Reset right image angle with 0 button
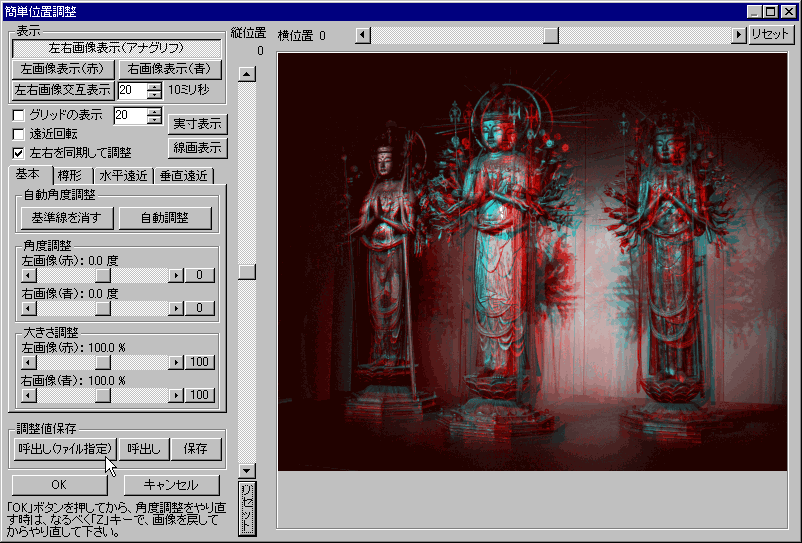Image resolution: width=802 pixels, height=543 pixels. pos(199,308)
